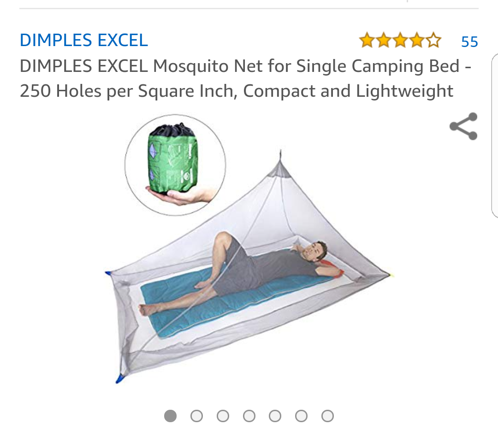Viewport: 498px width, 448px height.
Task: Select the fifth image carousel dot
Action: (275, 416)
